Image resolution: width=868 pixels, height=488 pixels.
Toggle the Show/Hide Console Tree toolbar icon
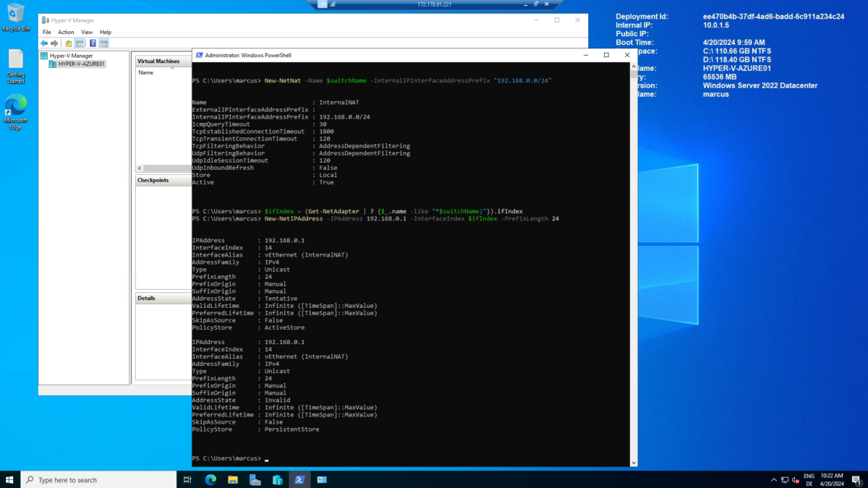coord(79,43)
